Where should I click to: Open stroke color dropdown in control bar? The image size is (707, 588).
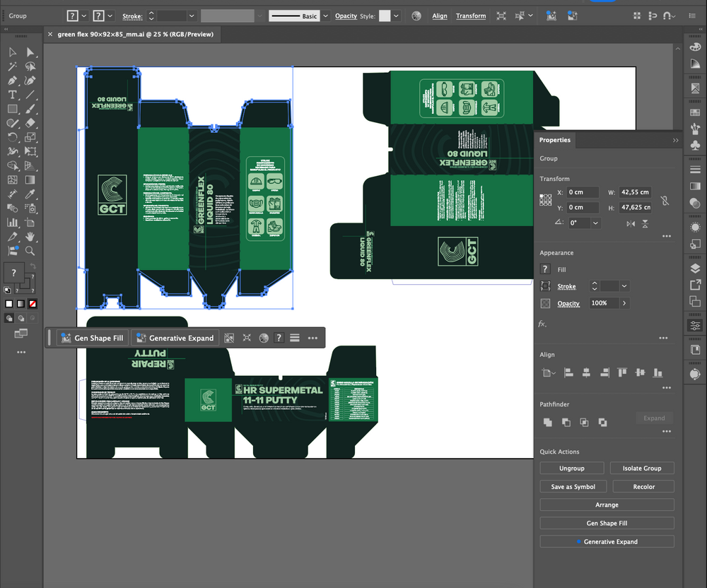pos(110,16)
